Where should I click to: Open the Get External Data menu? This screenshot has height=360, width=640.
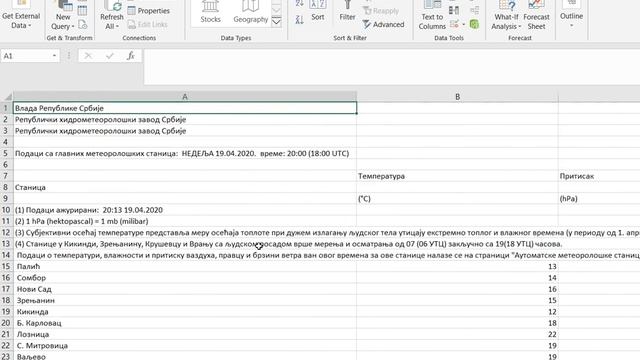click(20, 16)
